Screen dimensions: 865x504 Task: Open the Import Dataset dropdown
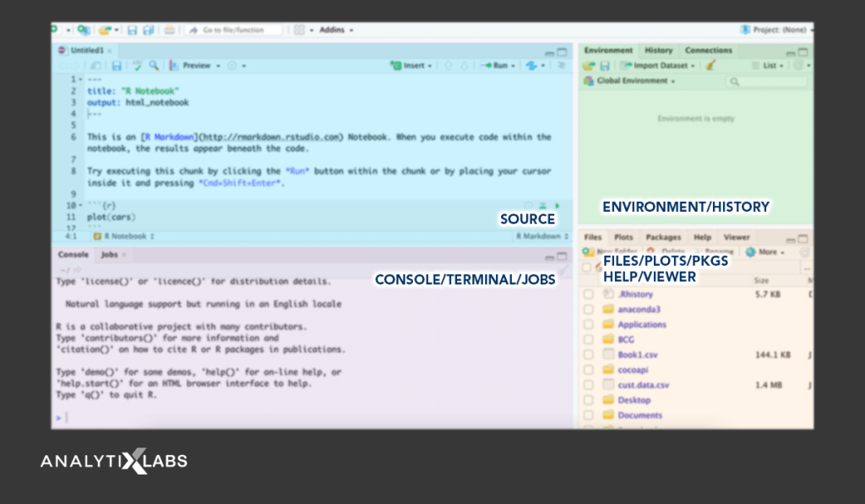click(x=657, y=66)
